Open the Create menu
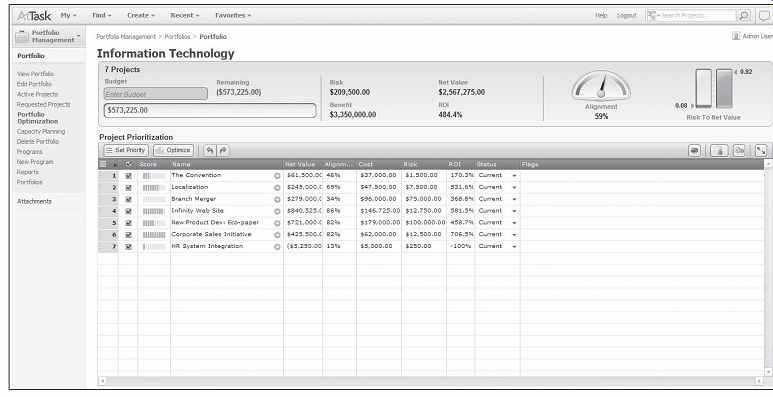The image size is (773, 397). 141,16
